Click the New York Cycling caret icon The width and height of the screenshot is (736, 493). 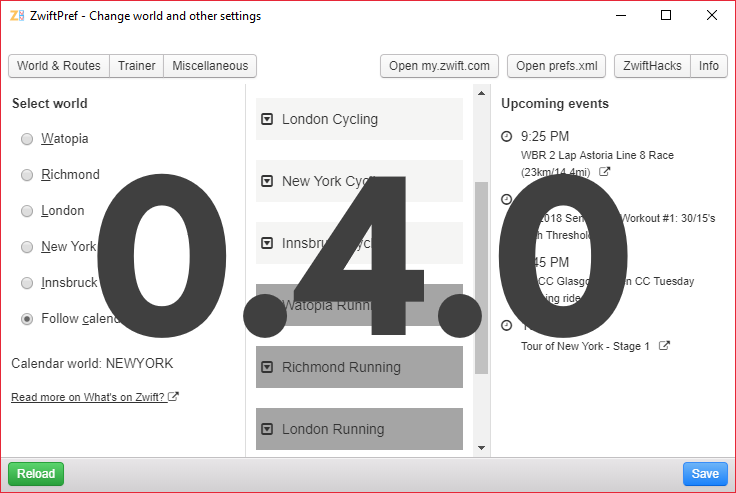point(267,181)
